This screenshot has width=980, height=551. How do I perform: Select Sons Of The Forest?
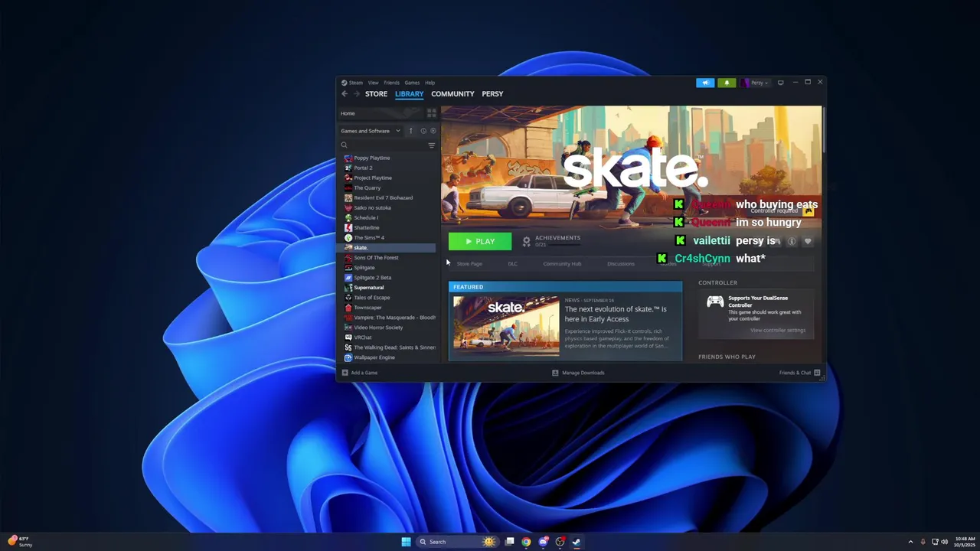click(x=390, y=257)
